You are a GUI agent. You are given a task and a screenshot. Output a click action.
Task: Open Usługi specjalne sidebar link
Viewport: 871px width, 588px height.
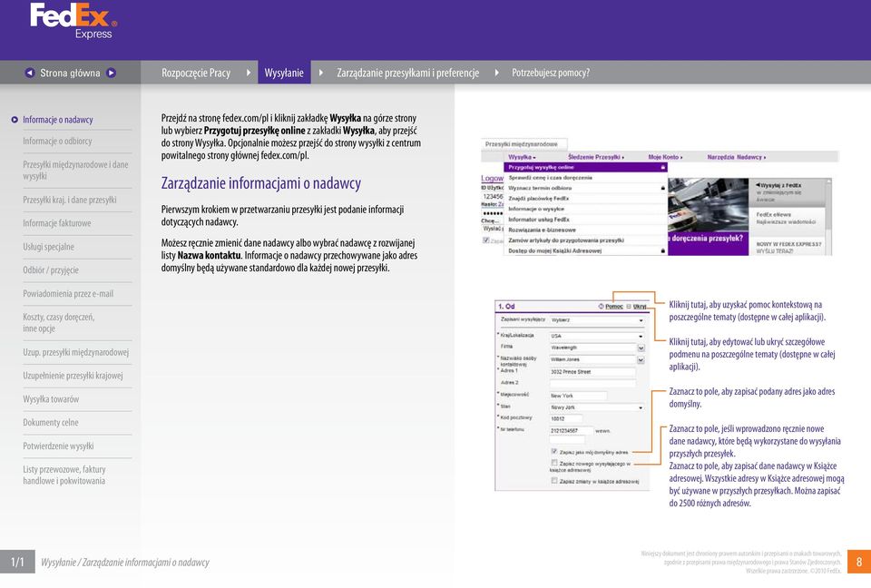48,246
